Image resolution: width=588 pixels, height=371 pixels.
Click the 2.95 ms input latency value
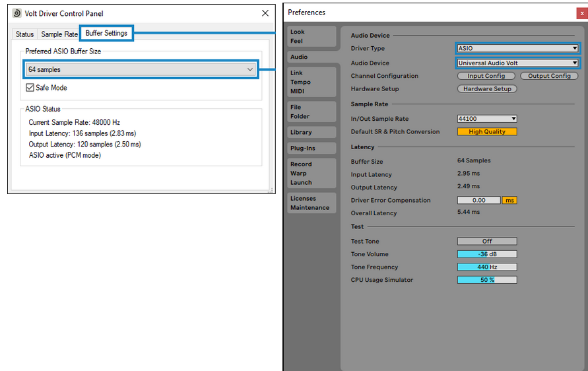pyautogui.click(x=469, y=174)
